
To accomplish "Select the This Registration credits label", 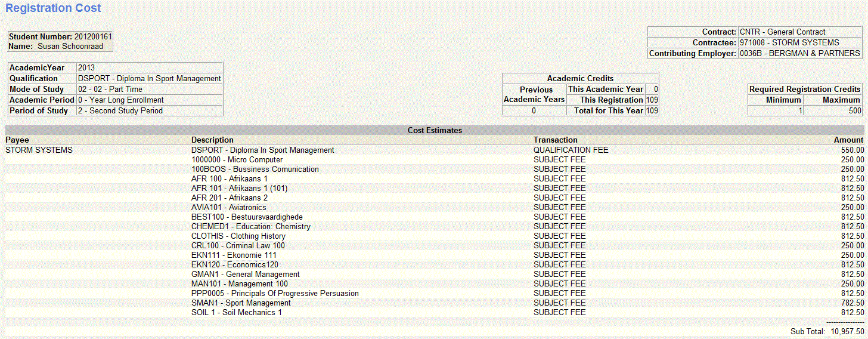I will (x=612, y=100).
